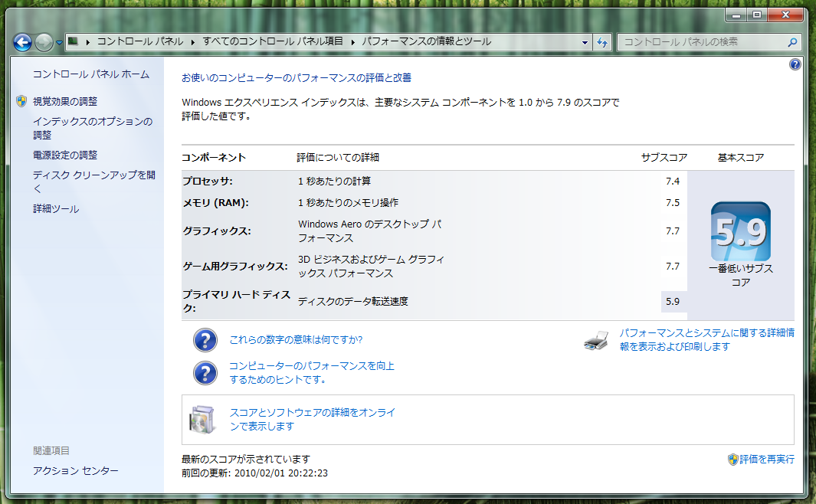Click お使いのコンピューターのパフォーマンスの評価と改善 heading
Image resolution: width=816 pixels, height=504 pixels.
pos(296,78)
